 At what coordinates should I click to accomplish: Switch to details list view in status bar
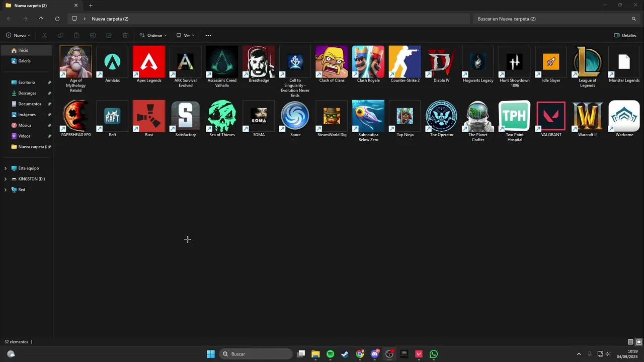[x=631, y=342]
